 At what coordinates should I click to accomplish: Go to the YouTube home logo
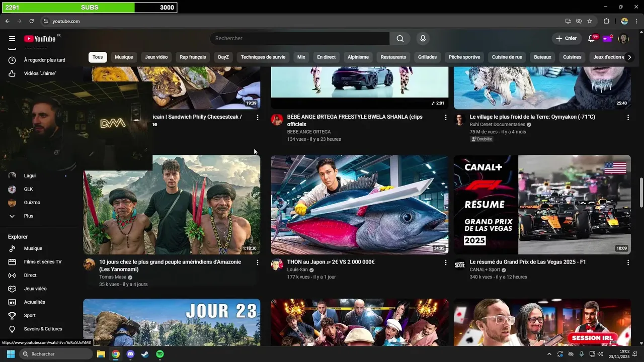pos(40,39)
